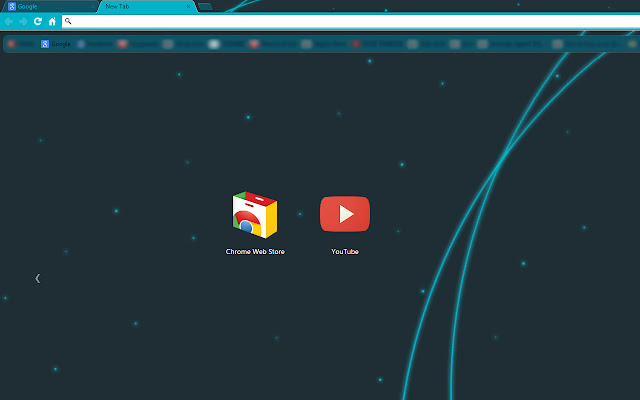Open the home page via house icon
The width and height of the screenshot is (640, 400).
click(52, 21)
